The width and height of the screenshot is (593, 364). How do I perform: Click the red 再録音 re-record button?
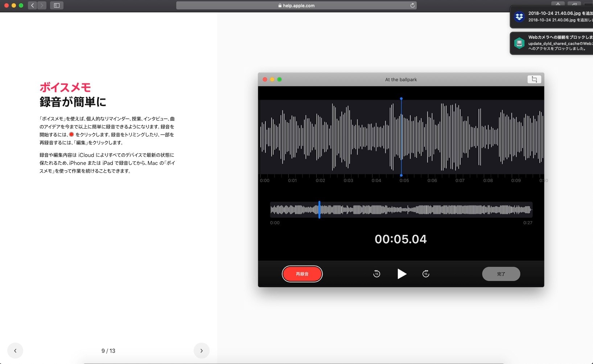302,274
